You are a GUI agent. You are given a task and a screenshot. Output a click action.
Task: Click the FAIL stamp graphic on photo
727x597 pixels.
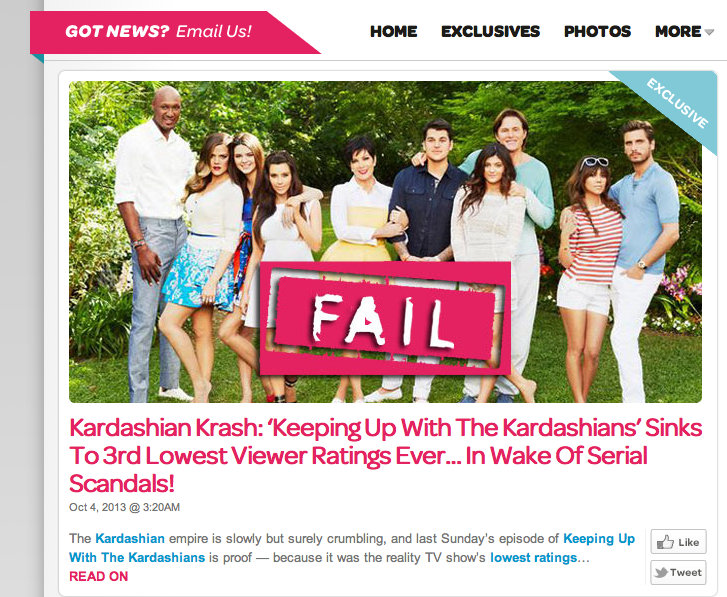(x=385, y=318)
